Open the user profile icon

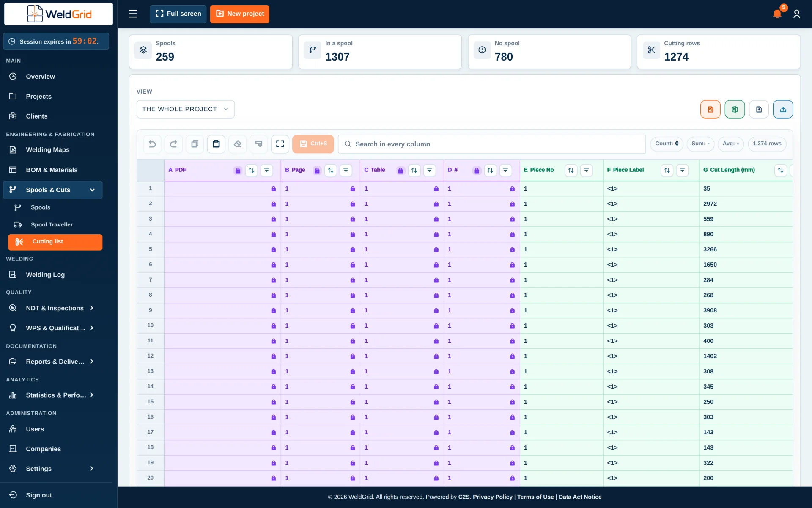[797, 14]
